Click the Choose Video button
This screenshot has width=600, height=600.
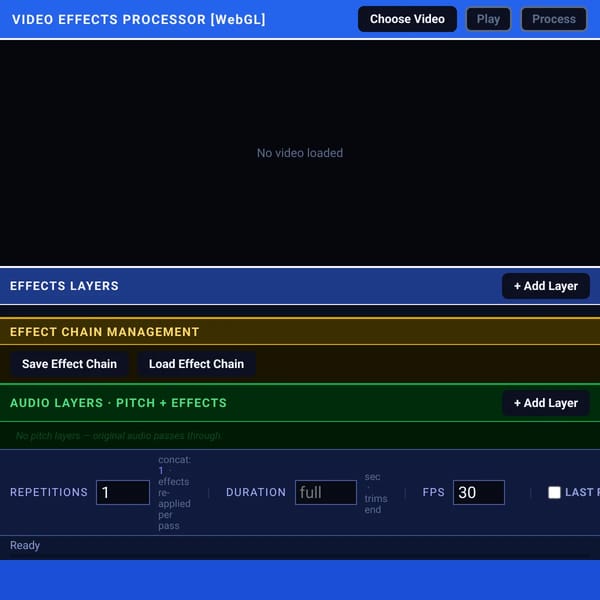(407, 19)
